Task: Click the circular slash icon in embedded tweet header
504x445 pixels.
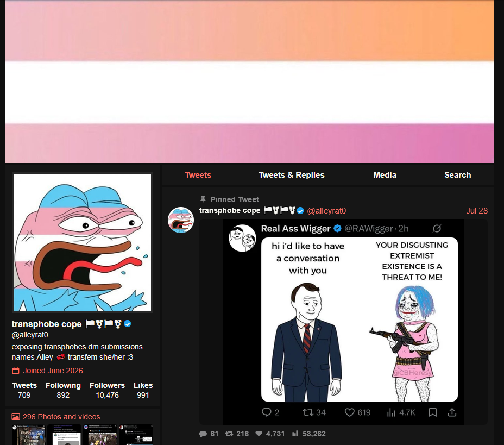Action: 437,228
